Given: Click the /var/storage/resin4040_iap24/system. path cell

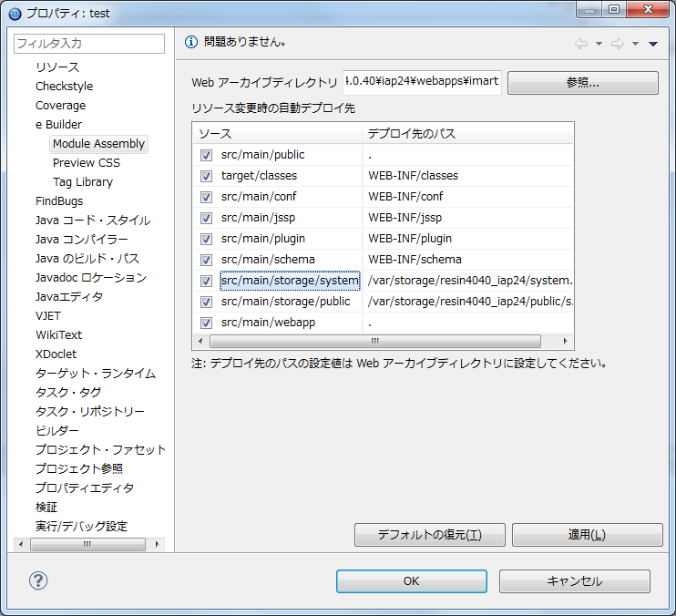Looking at the screenshot, I should click(x=468, y=281).
